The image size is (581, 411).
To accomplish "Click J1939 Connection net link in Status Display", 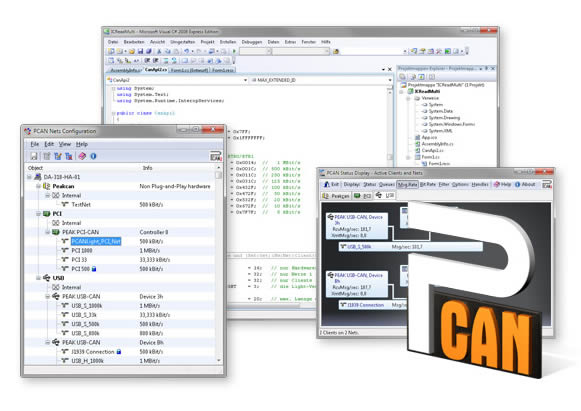I will pos(365,305).
